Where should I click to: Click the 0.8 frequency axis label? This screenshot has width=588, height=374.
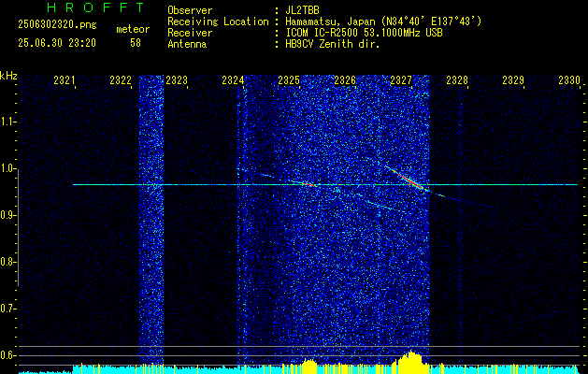pos(7,262)
